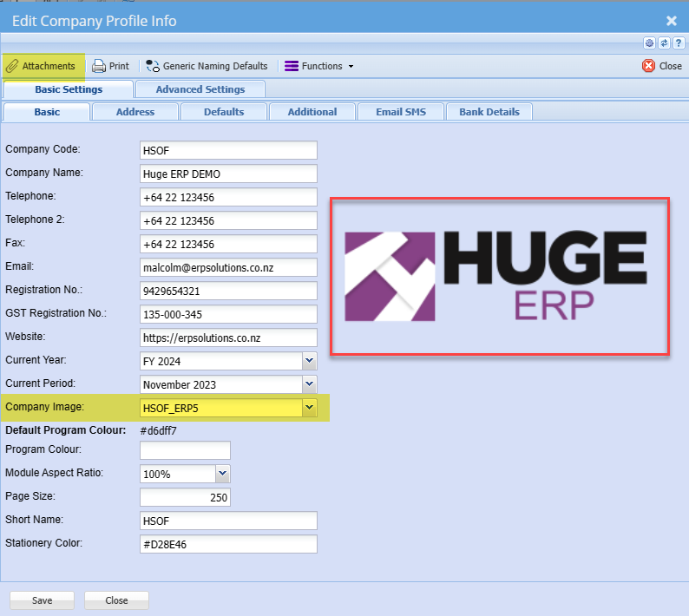Switch to the Basic Settings tab
The width and height of the screenshot is (689, 616).
tap(69, 89)
